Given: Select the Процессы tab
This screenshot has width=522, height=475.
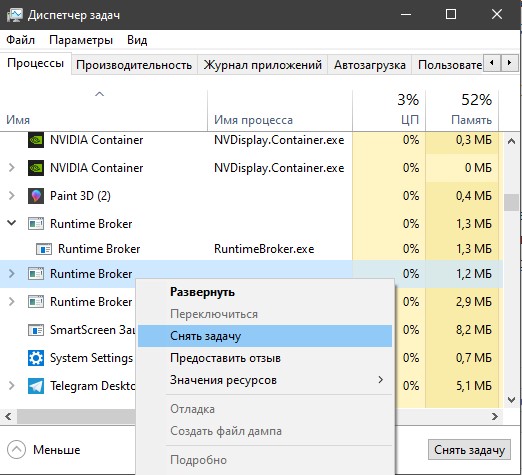Looking at the screenshot, I should (35, 63).
